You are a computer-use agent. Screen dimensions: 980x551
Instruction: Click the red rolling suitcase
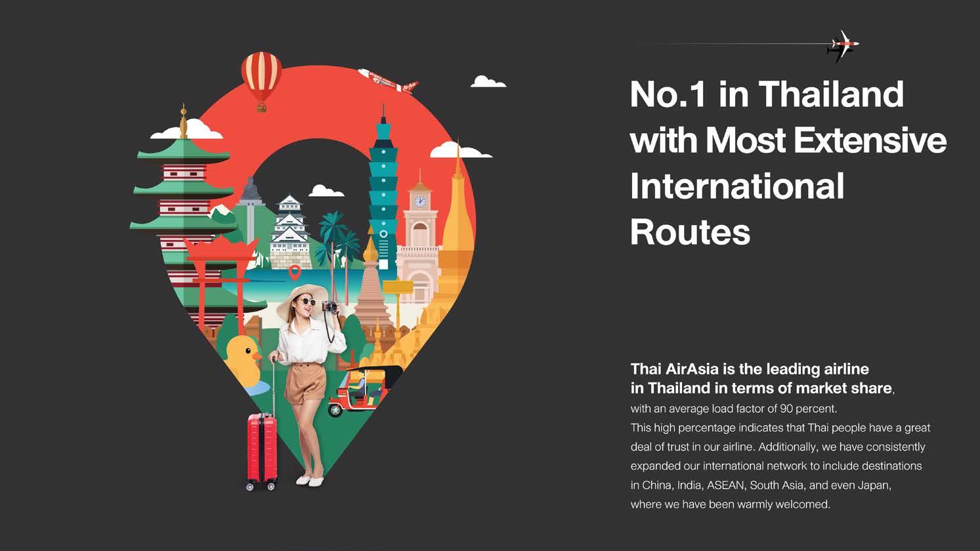262,451
